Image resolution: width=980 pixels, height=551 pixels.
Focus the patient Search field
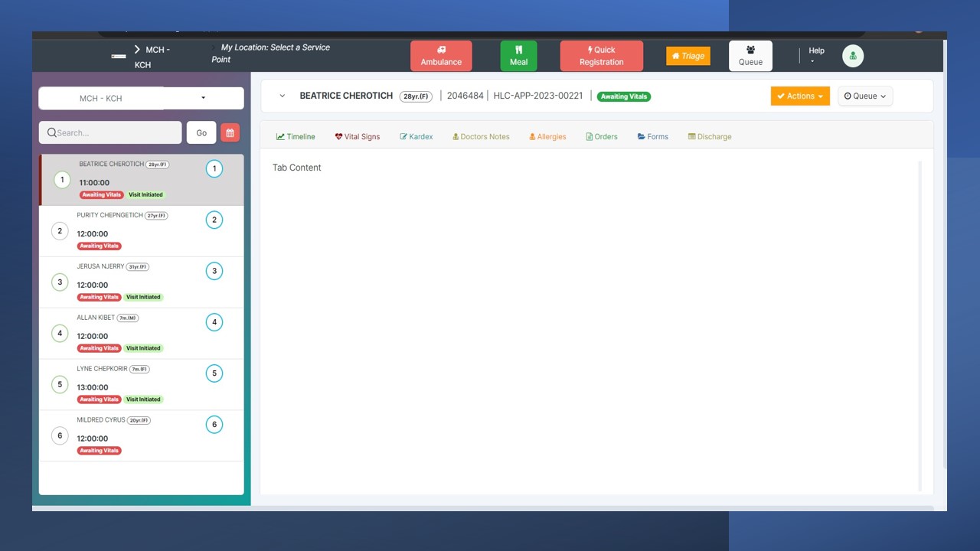110,132
